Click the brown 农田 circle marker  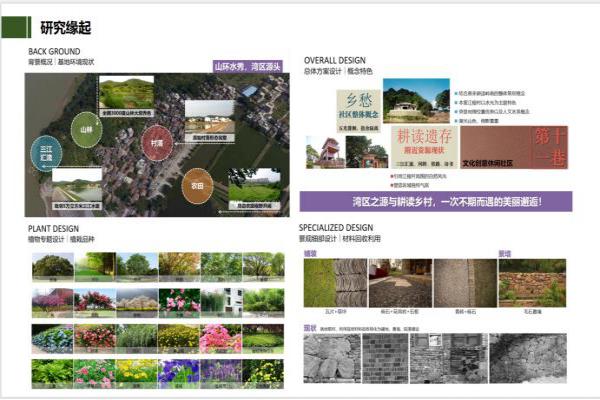197,186
